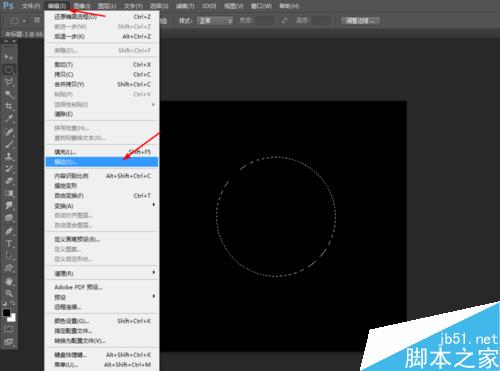Select the Healing Brush tool

pyautogui.click(x=9, y=132)
